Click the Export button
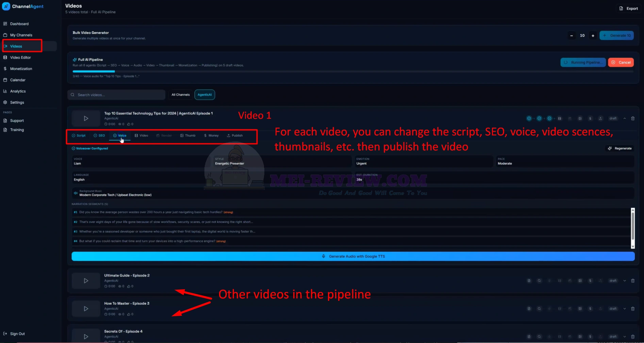 629,9
